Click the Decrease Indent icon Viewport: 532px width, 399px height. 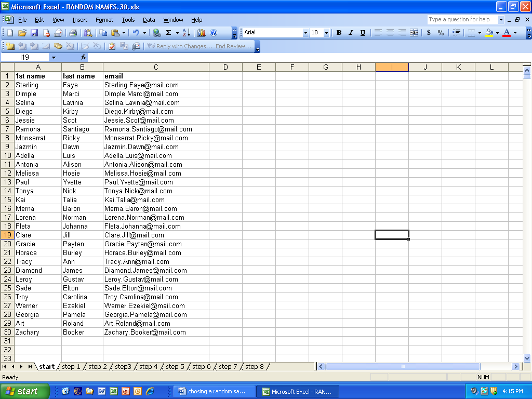click(456, 33)
